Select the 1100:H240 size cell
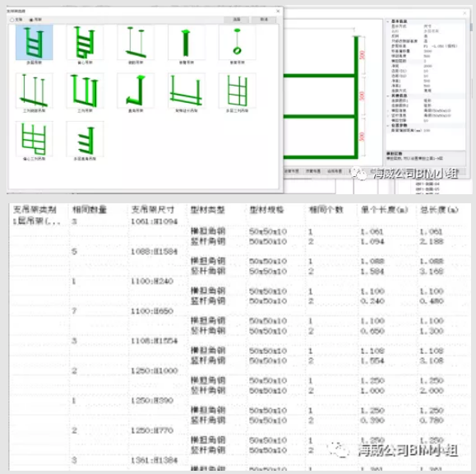The height and width of the screenshot is (474, 476). pos(152,281)
